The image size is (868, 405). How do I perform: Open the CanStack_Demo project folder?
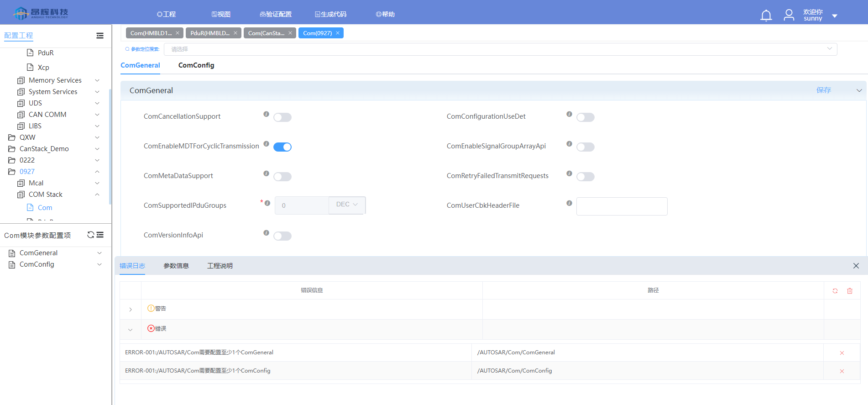[44, 149]
